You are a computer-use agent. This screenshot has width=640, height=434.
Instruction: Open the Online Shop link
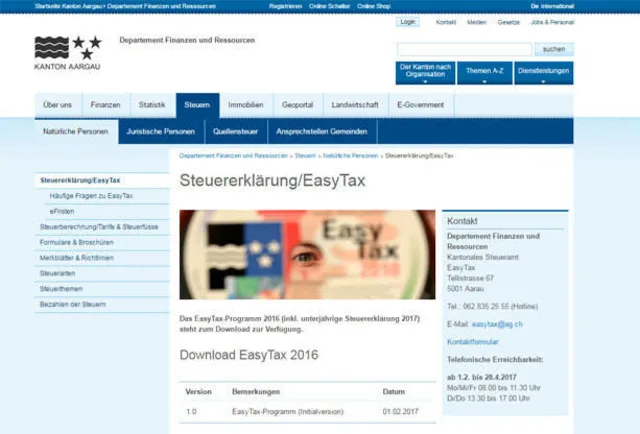374,6
